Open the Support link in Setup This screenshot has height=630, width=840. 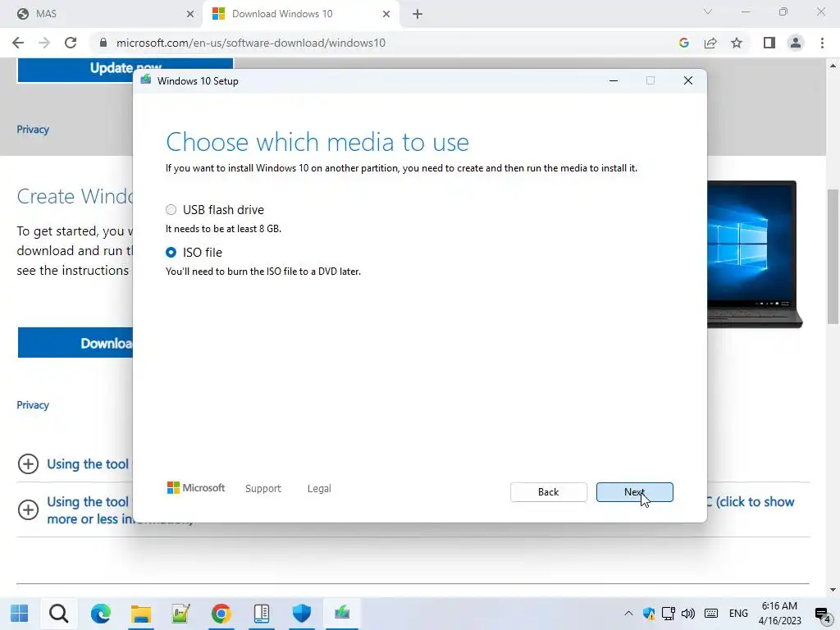[263, 489]
